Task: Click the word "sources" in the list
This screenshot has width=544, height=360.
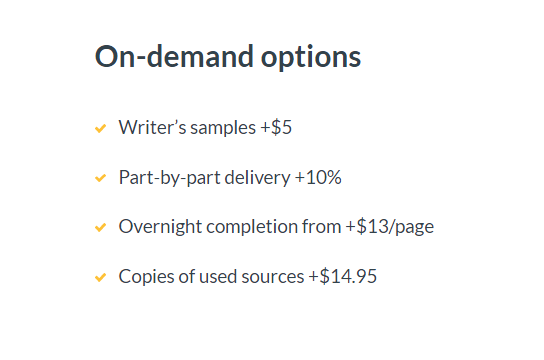Action: (x=273, y=277)
